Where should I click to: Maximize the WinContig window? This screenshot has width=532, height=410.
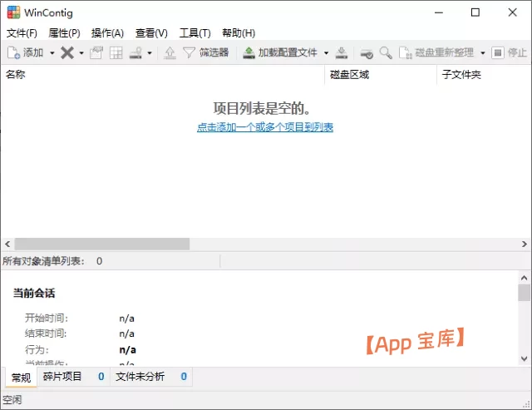tap(475, 12)
